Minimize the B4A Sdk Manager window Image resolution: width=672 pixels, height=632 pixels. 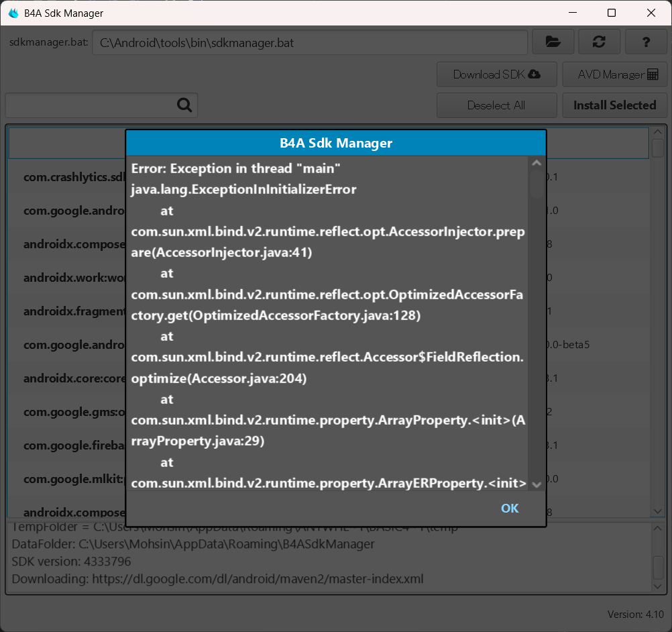573,13
